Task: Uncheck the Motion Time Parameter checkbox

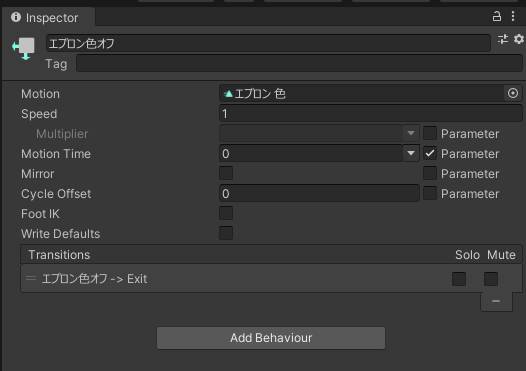Action: click(430, 153)
